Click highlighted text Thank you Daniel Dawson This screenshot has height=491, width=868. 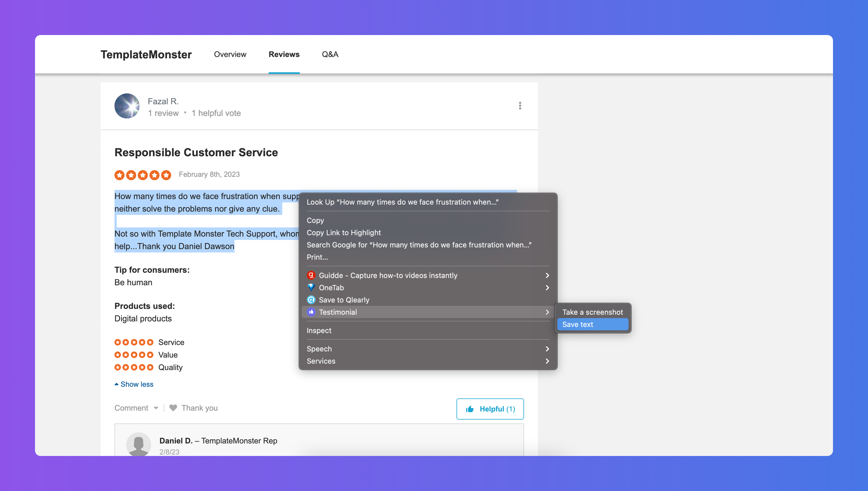(186, 246)
